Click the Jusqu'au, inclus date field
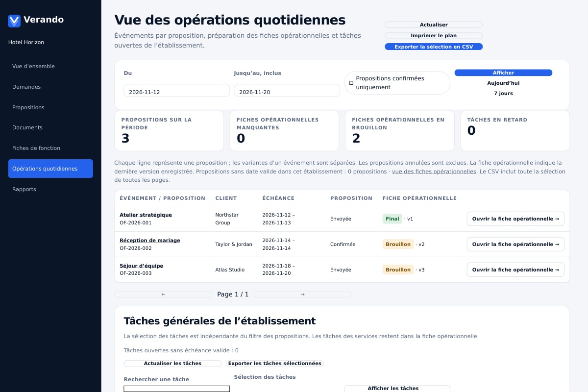Screen dimensions: 588x392 click(x=287, y=91)
